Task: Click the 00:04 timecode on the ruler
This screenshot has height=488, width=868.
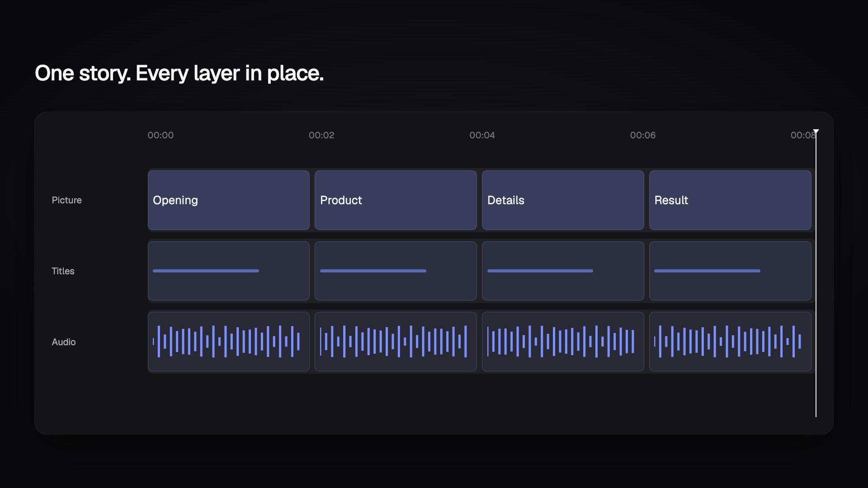Action: click(482, 135)
